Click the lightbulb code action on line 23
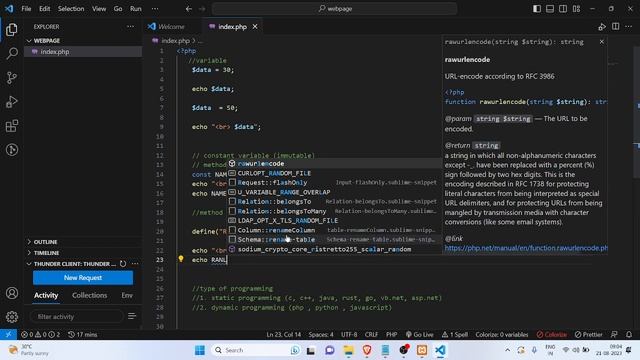Viewport: 640px width, 360px height. [x=181, y=259]
